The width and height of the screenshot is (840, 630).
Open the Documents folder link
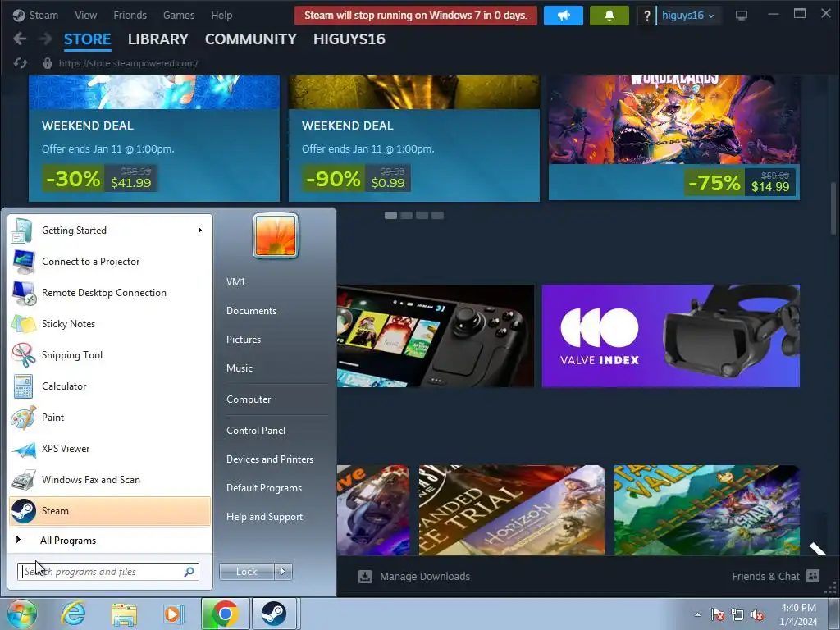(251, 311)
